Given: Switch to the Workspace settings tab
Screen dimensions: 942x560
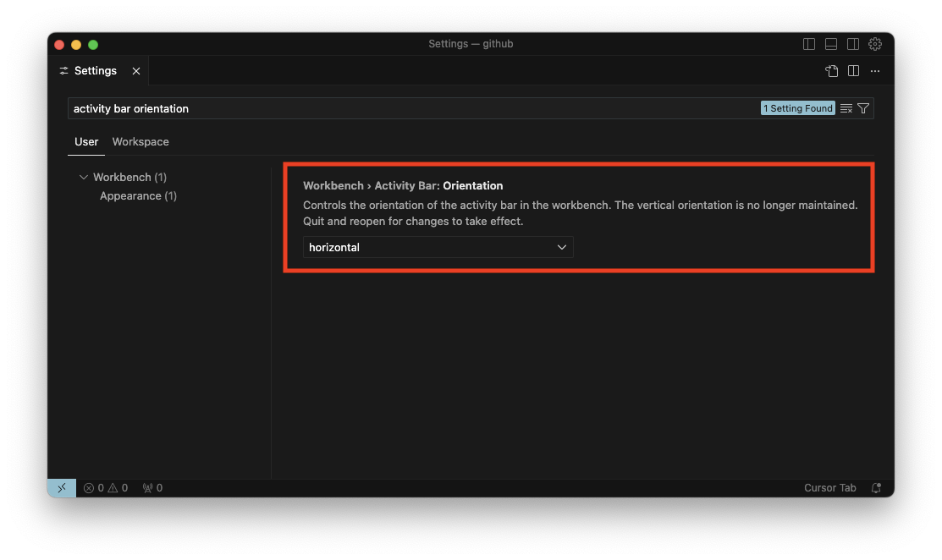Looking at the screenshot, I should pyautogui.click(x=140, y=142).
